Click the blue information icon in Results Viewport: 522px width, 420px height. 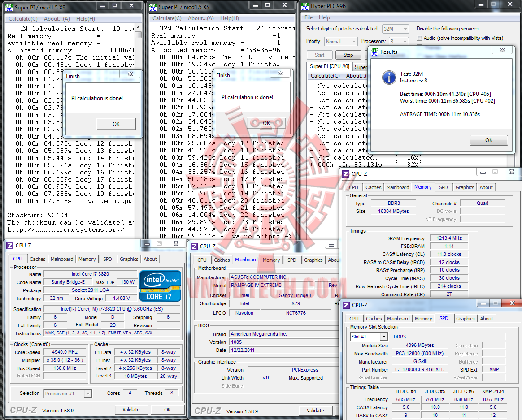pyautogui.click(x=389, y=78)
